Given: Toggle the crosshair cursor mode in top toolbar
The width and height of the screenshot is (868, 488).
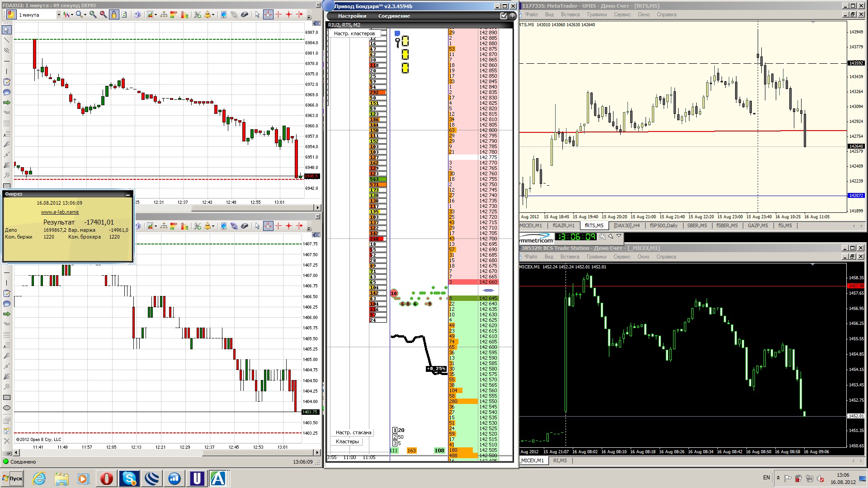Looking at the screenshot, I should click(x=268, y=15).
